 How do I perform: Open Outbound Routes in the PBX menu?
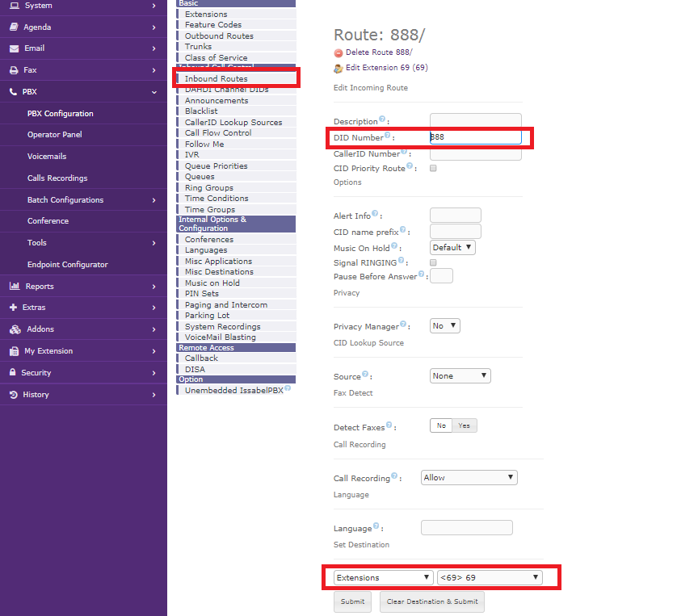[219, 36]
